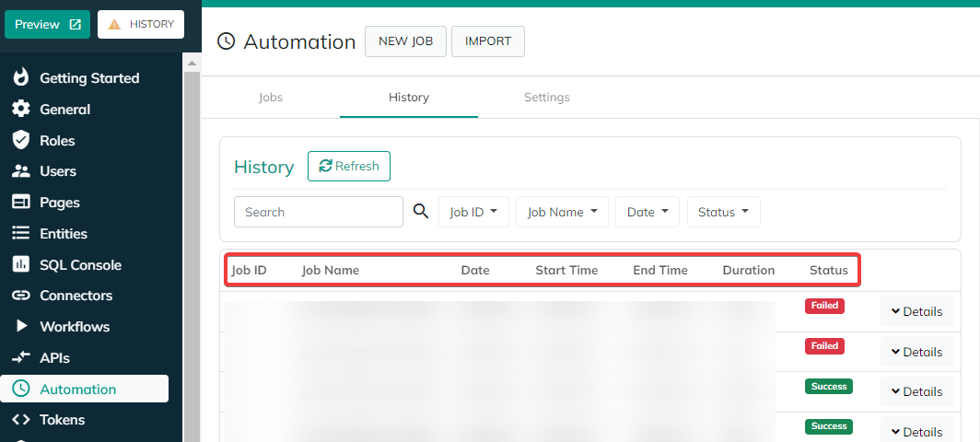Open Workflows play icon

(22, 326)
